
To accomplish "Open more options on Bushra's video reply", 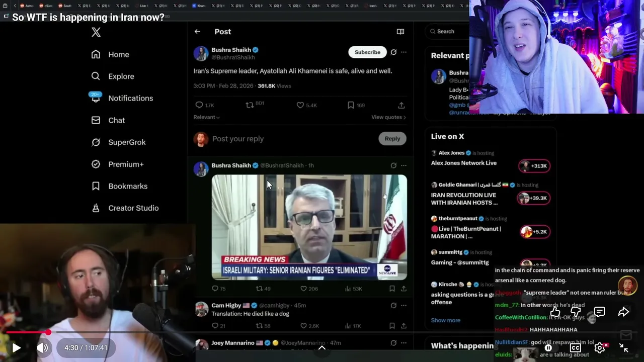I will (404, 165).
